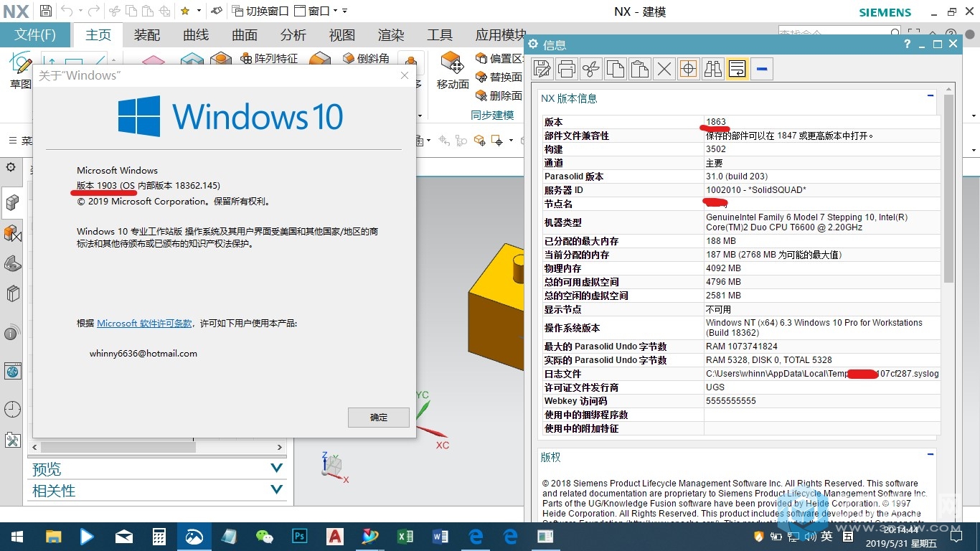The width and height of the screenshot is (980, 551).
Task: Open History clock tab in left resource bar
Action: 12,410
